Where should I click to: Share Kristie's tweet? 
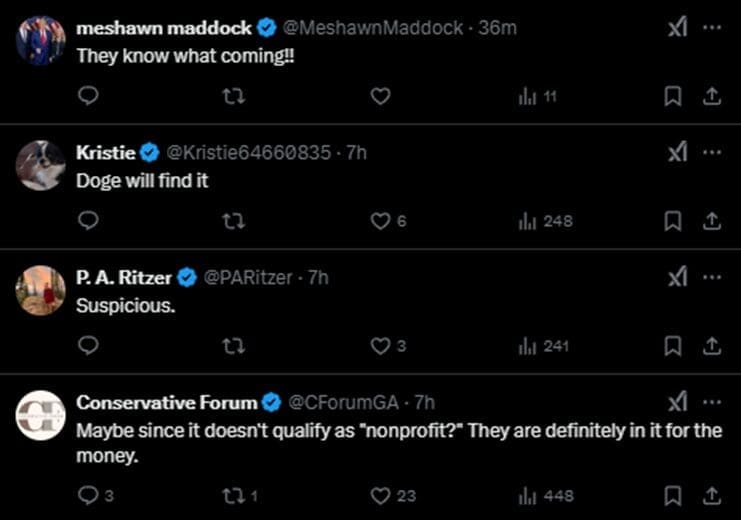[x=712, y=221]
